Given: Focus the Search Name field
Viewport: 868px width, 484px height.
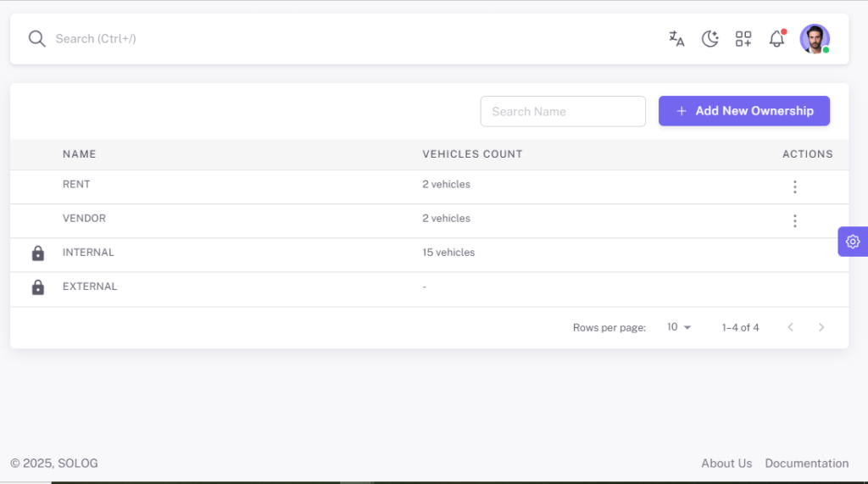Looking at the screenshot, I should (x=563, y=111).
